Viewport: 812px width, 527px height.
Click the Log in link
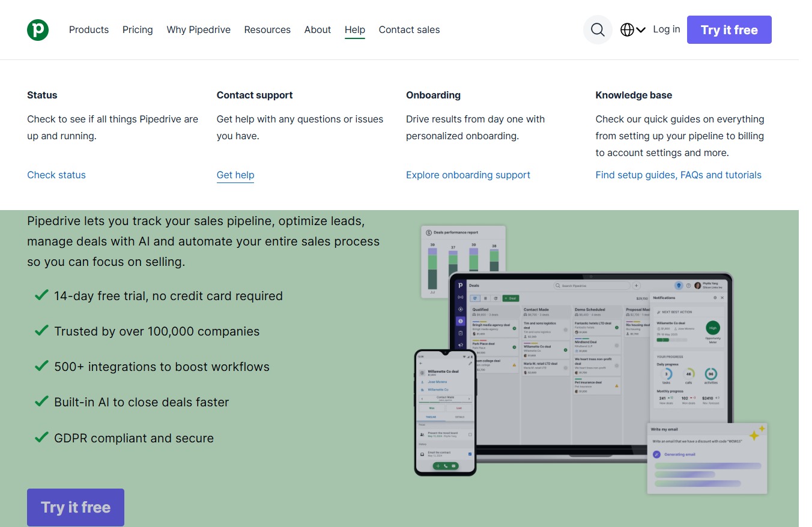pos(667,29)
